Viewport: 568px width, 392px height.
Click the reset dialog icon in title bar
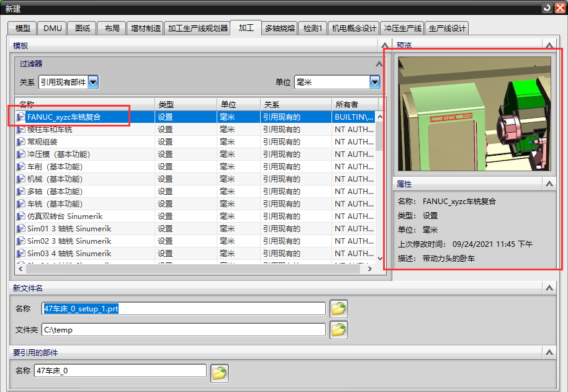tap(547, 7)
